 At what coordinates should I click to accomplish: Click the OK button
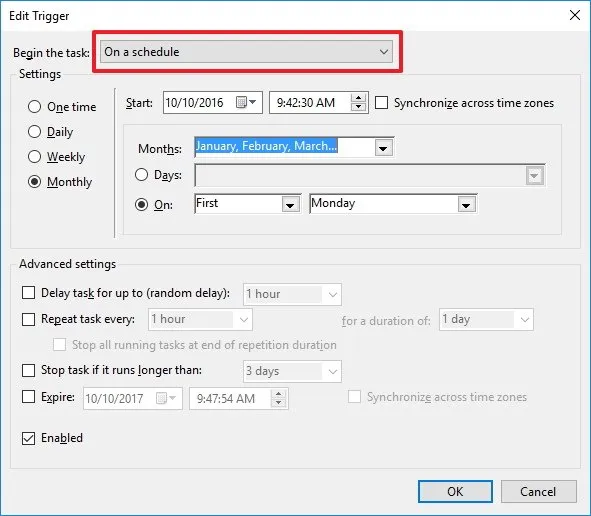[455, 492]
